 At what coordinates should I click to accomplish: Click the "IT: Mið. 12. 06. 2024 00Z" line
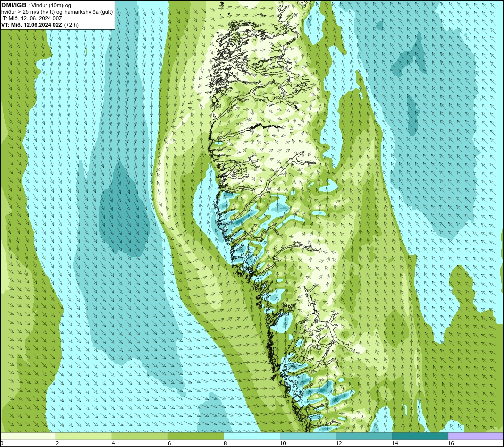pyautogui.click(x=31, y=18)
